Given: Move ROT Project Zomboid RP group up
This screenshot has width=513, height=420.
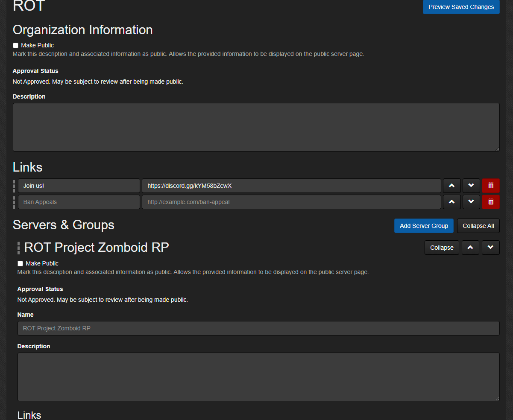Looking at the screenshot, I should (x=470, y=248).
